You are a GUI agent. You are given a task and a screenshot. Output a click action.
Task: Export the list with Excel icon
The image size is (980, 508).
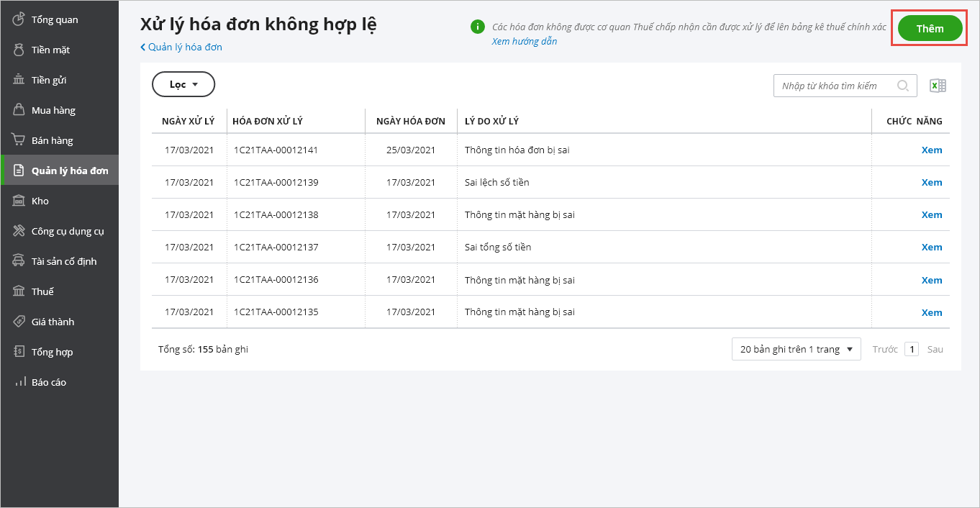point(938,86)
